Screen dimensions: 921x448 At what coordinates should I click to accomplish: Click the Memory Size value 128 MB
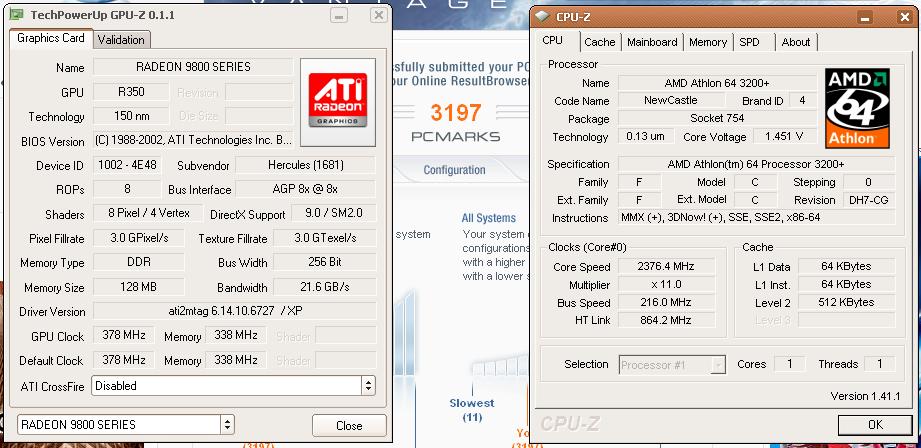coord(139,287)
